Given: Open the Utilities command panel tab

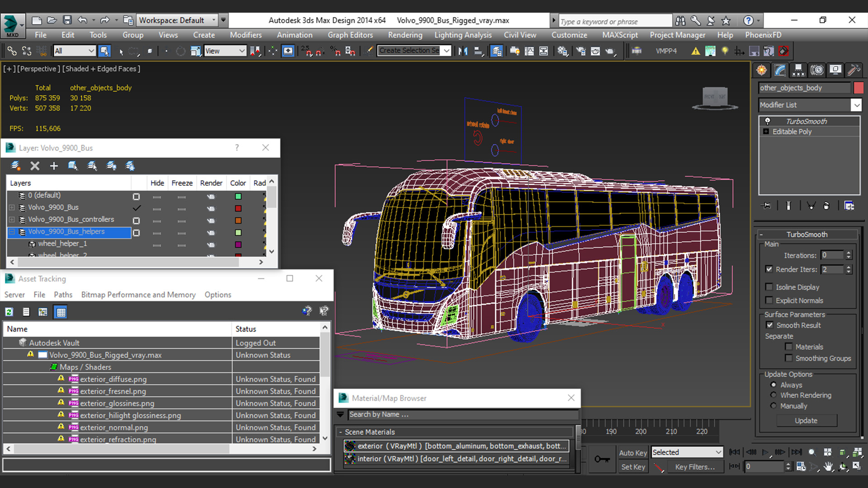Looking at the screenshot, I should coord(854,70).
